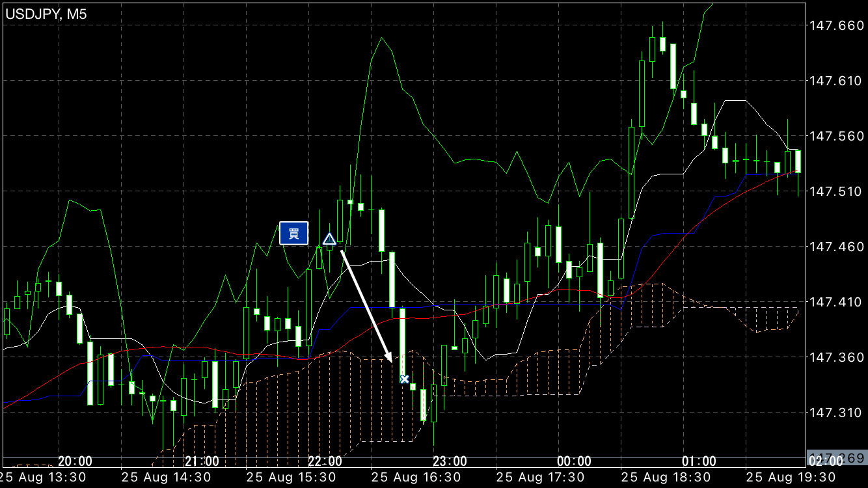This screenshot has width=868, height=488.
Task: Select the 147.460 price axis label
Action: click(837, 247)
